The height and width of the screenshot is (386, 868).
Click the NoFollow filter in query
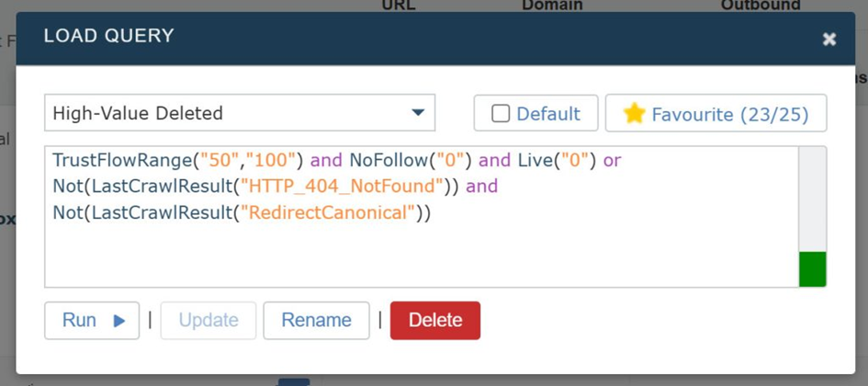coord(386,161)
